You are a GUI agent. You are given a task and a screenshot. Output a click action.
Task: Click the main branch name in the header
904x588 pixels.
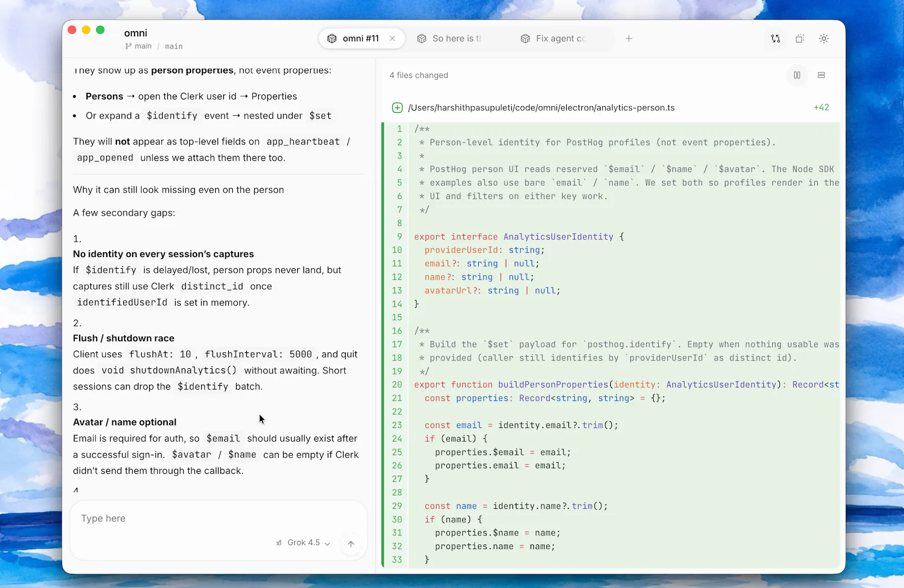click(143, 46)
